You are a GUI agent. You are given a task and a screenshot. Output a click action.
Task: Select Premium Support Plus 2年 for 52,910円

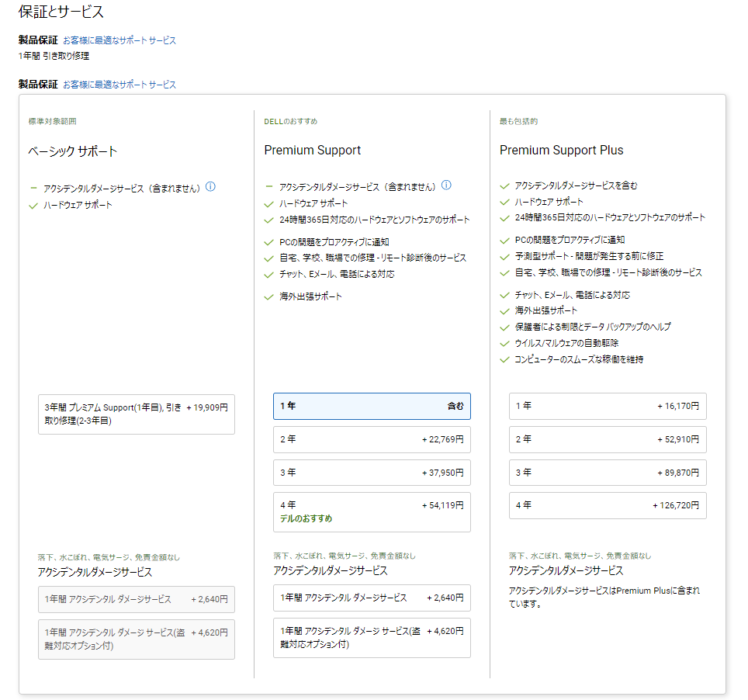click(608, 439)
